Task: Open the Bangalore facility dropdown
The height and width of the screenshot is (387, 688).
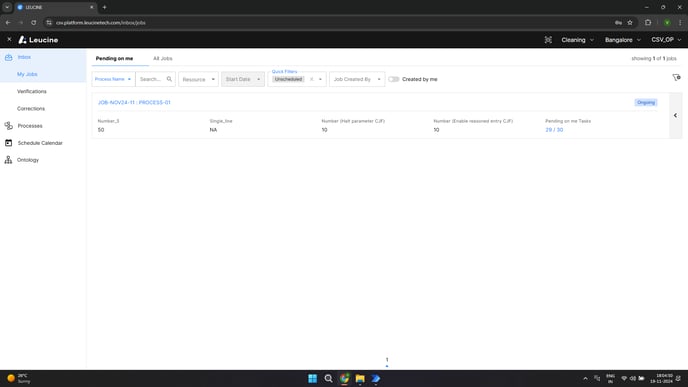Action: coord(623,40)
